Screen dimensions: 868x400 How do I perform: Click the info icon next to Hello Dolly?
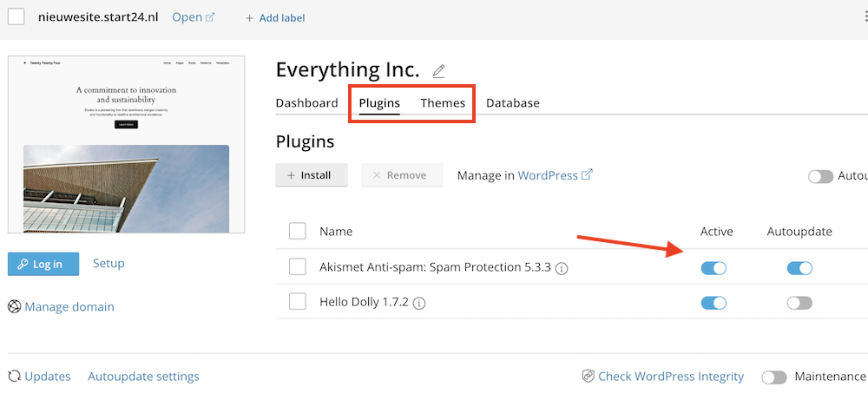click(420, 303)
